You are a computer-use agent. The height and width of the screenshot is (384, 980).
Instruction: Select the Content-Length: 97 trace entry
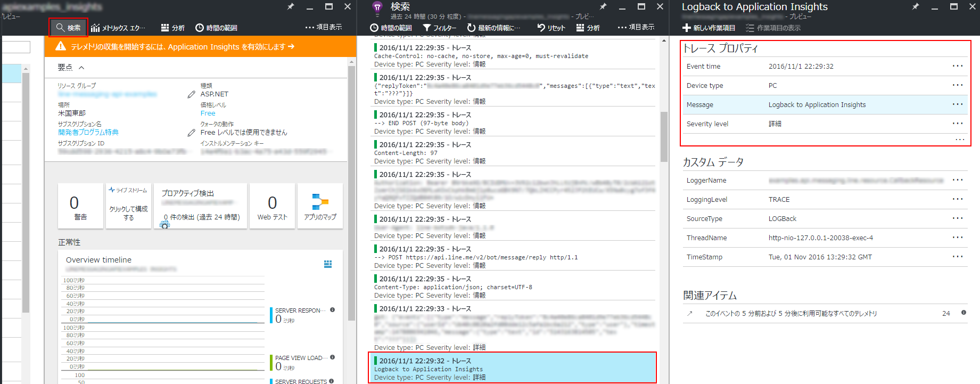pos(514,152)
